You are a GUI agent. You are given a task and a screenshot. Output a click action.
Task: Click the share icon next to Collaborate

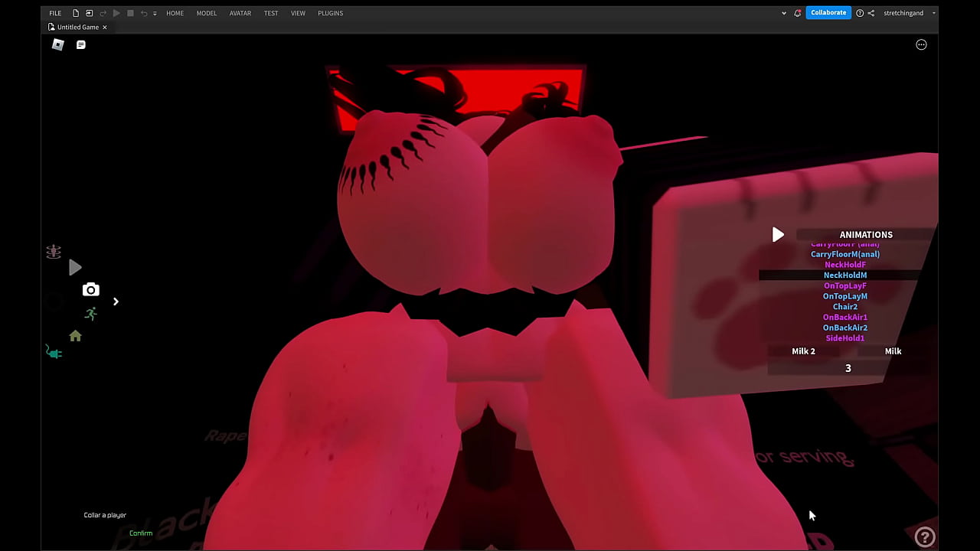(x=873, y=12)
